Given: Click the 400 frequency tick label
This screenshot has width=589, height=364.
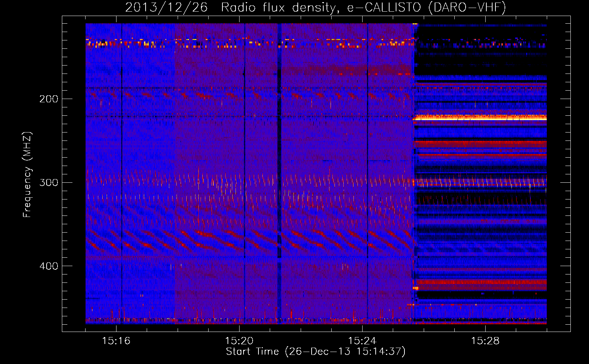Looking at the screenshot, I should click(x=49, y=266).
